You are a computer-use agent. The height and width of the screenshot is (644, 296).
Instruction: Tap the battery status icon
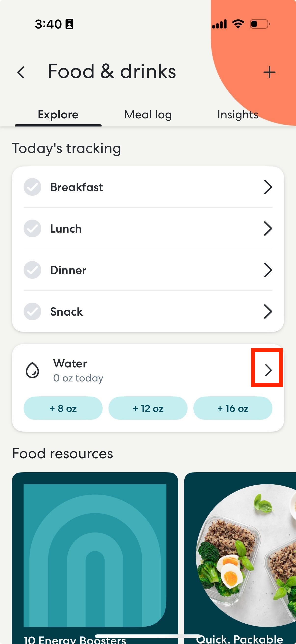point(260,24)
